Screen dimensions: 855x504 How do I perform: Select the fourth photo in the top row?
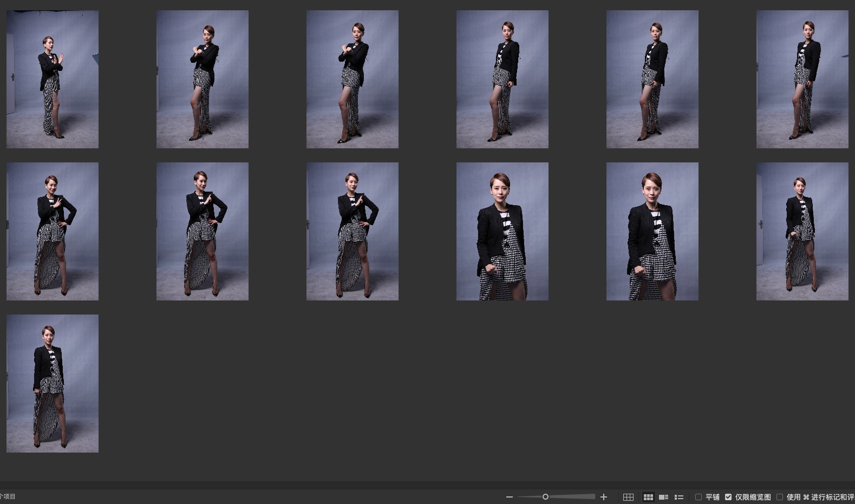tap(502, 79)
